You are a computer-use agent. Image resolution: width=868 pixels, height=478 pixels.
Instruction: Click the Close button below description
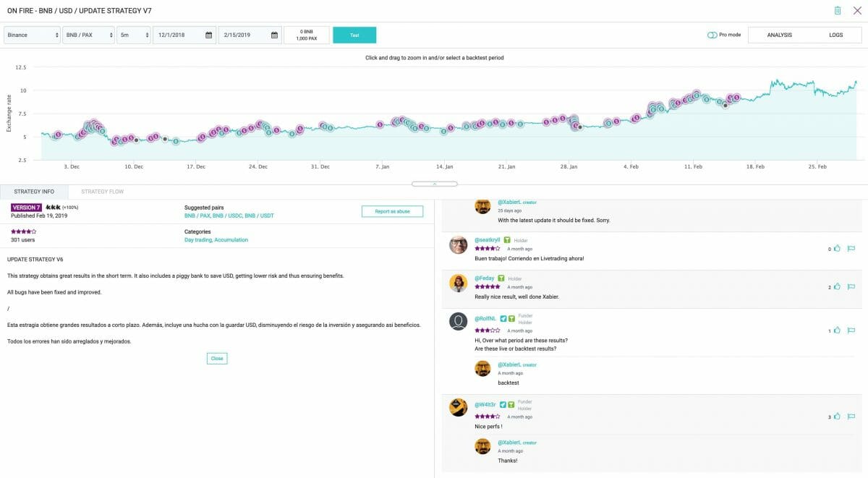point(217,358)
